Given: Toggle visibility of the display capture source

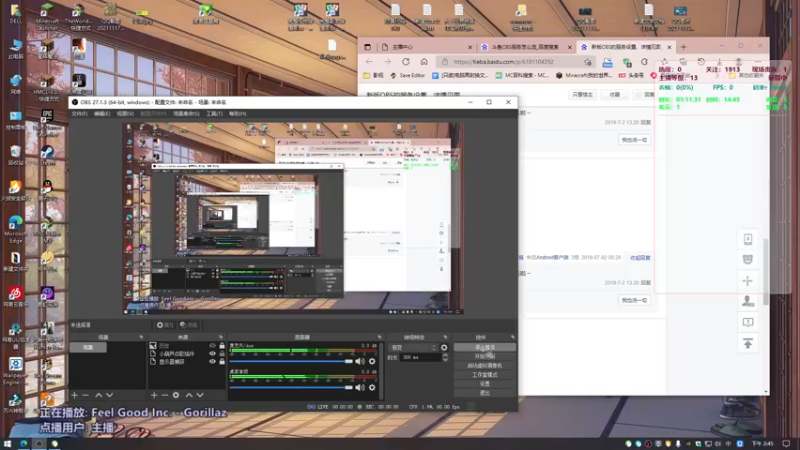Looking at the screenshot, I should pos(212,362).
